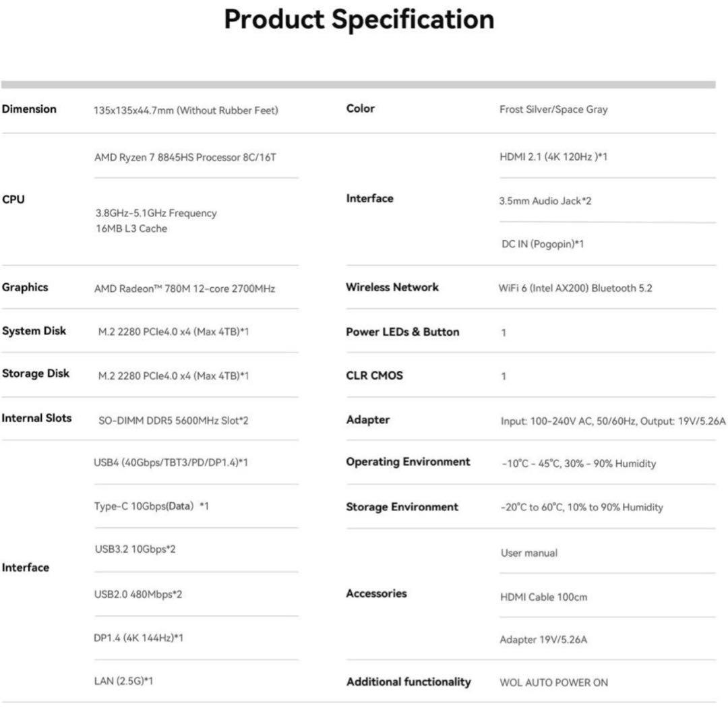Screen dimensions: 728x716
Task: Click the CLR CMOS label
Action: click(374, 376)
